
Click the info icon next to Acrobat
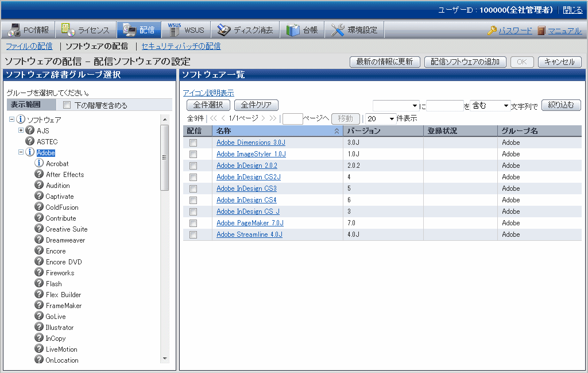(39, 163)
